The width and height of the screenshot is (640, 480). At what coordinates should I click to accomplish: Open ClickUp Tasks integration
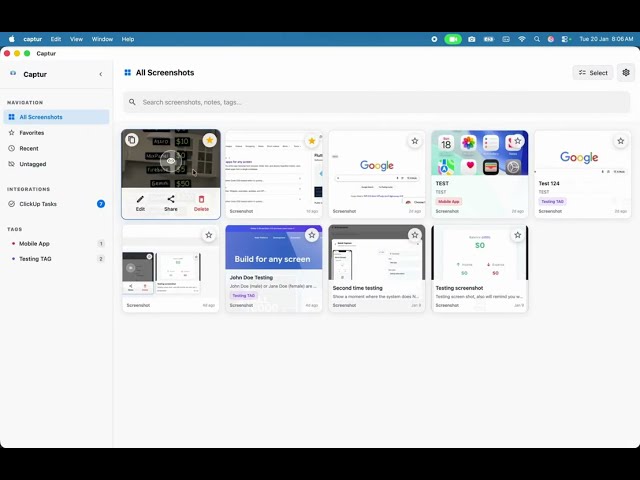(x=56, y=204)
